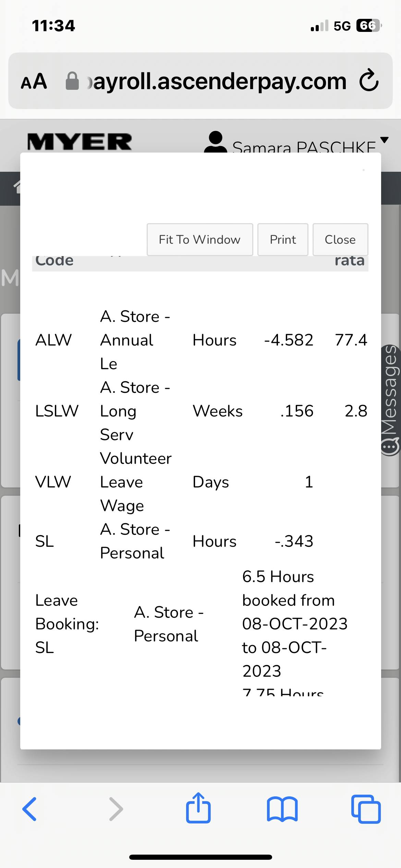Expand the user account dropdown arrow

(x=385, y=140)
